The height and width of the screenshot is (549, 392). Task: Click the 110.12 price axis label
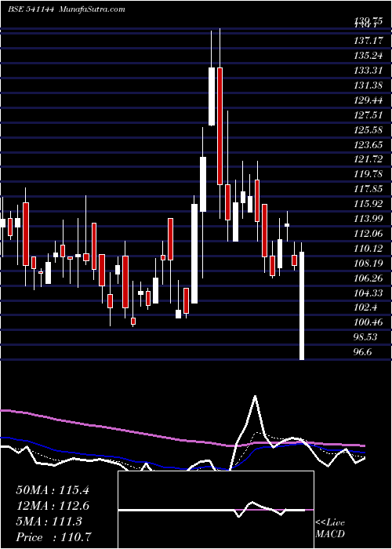(x=369, y=249)
